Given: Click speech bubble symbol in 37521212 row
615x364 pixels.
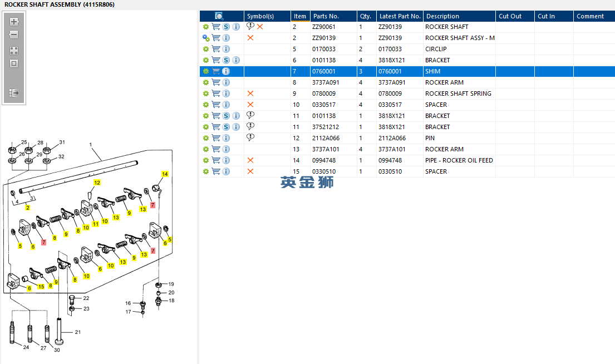Looking at the screenshot, I should (250, 126).
